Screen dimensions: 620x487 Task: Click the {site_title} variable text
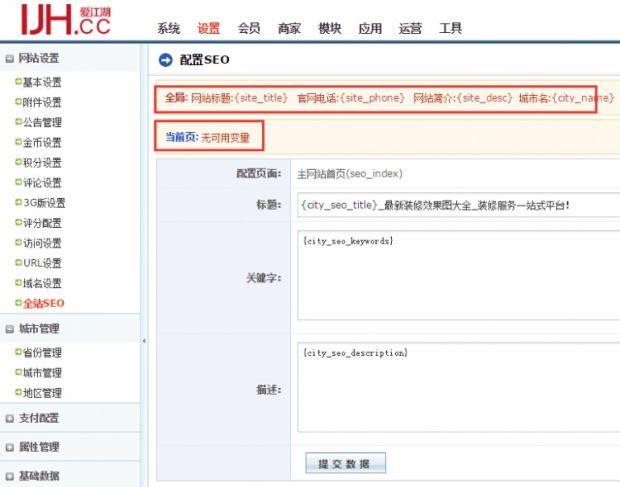point(261,98)
